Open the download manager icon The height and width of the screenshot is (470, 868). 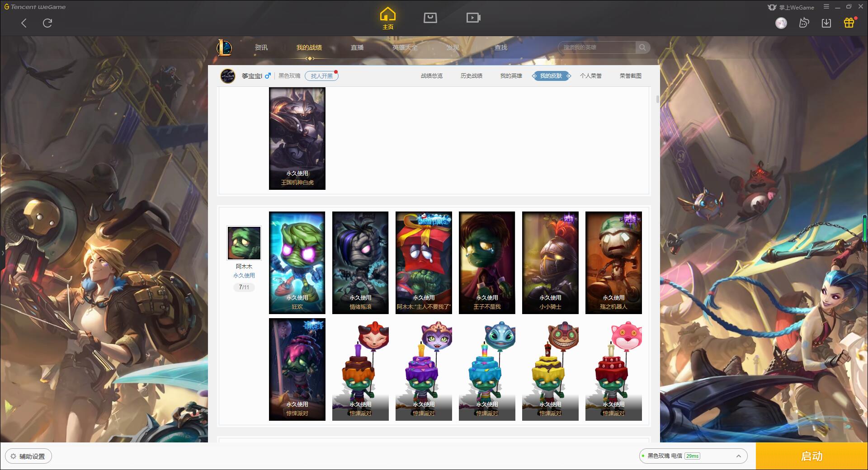click(826, 23)
